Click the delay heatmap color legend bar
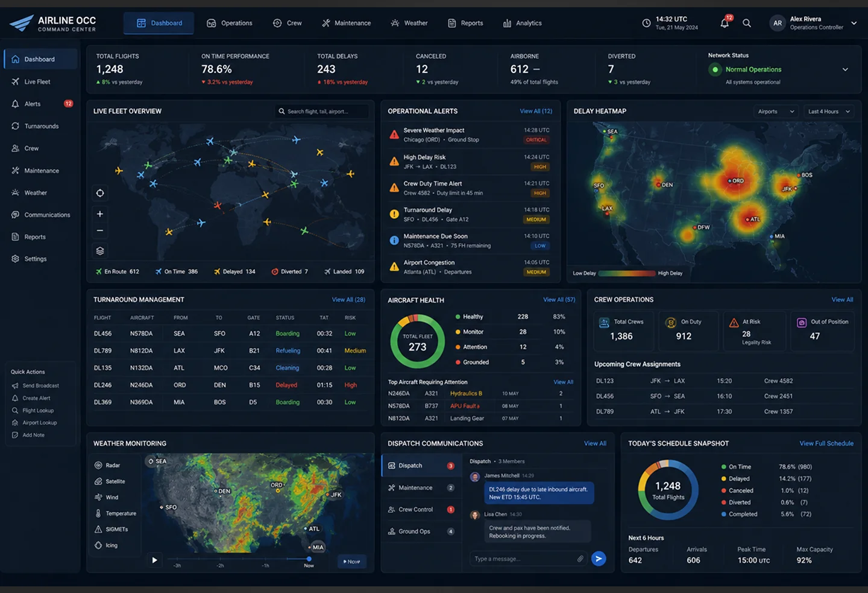Screen dimensions: 868x593 click(627, 273)
